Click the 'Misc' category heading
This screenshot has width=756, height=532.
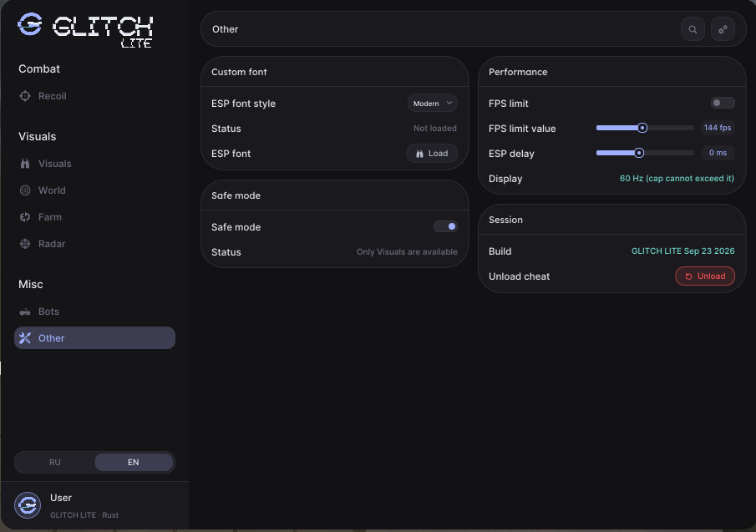(x=30, y=284)
